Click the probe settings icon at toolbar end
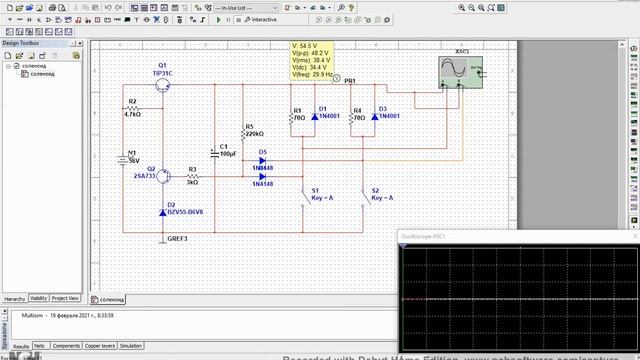Viewport: 640px width, 360px height. point(387,20)
